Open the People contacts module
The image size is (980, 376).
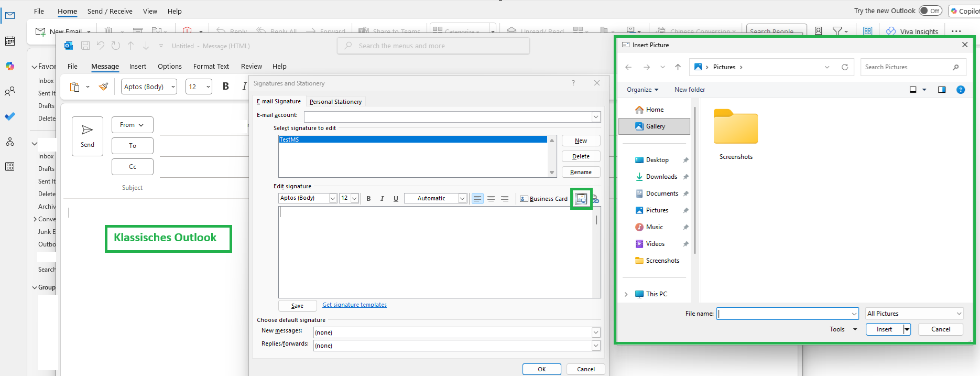10,91
